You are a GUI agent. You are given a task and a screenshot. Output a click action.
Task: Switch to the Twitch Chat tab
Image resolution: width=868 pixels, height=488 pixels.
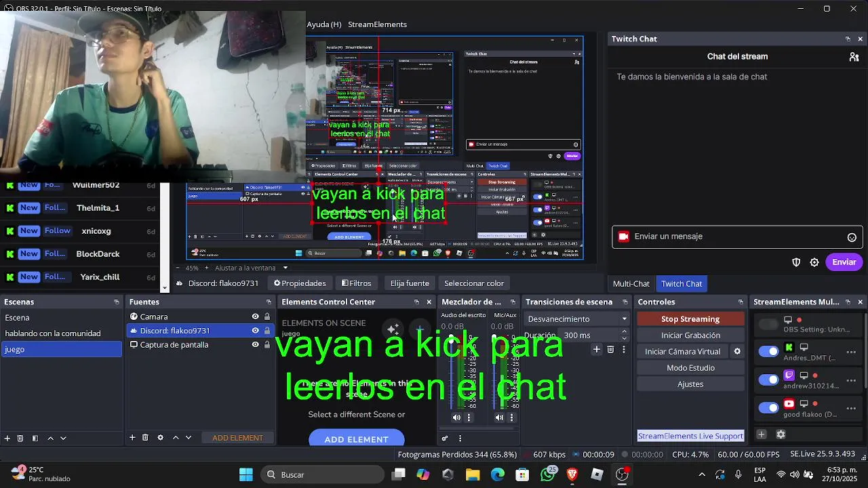click(x=682, y=284)
